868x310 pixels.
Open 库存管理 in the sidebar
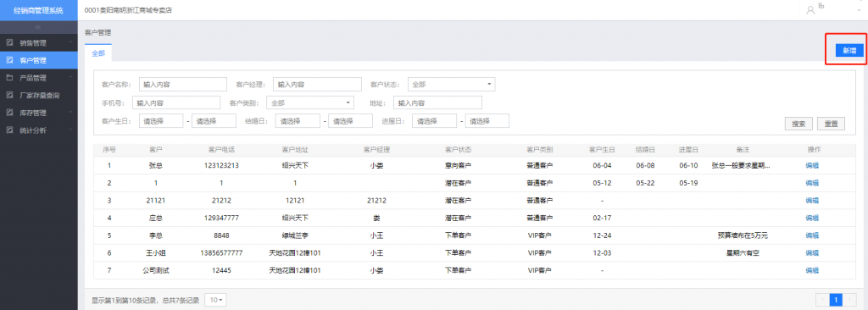tap(39, 113)
